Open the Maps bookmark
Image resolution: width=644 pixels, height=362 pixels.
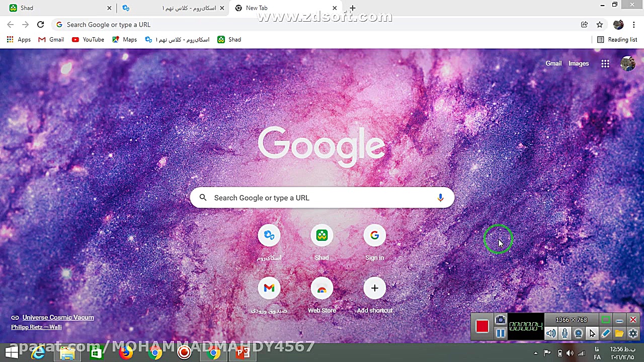point(125,40)
